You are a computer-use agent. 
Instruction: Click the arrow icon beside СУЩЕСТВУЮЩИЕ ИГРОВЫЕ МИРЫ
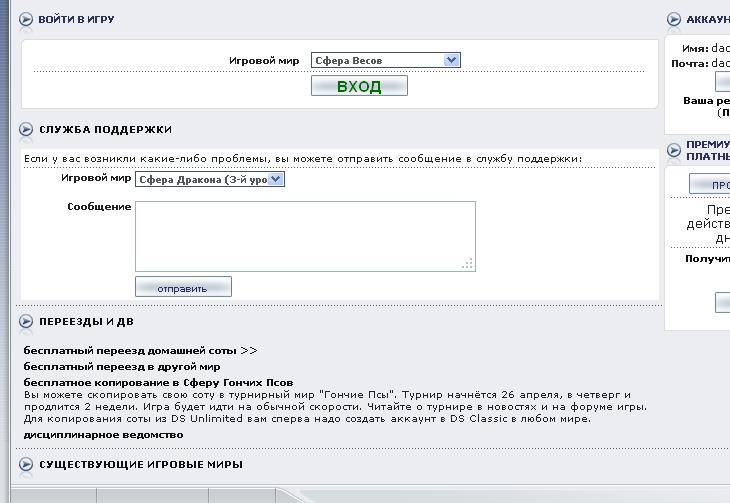[x=26, y=464]
